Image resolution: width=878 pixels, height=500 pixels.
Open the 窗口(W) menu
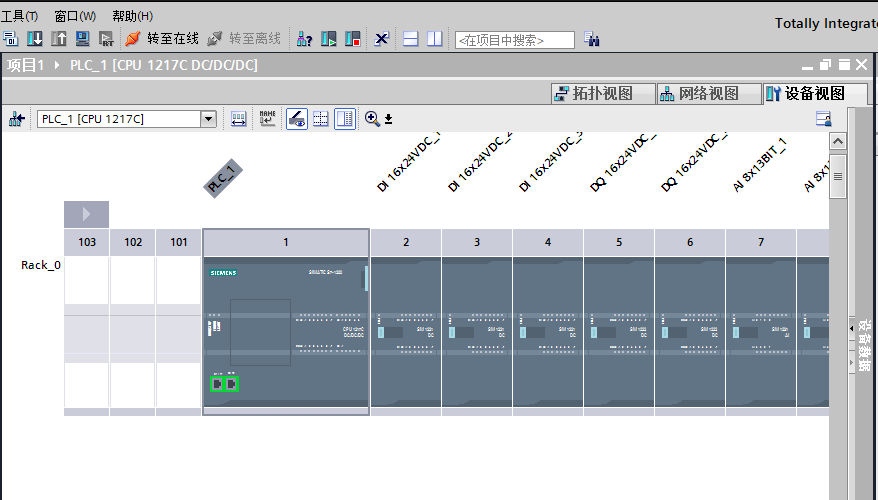pyautogui.click(x=75, y=16)
